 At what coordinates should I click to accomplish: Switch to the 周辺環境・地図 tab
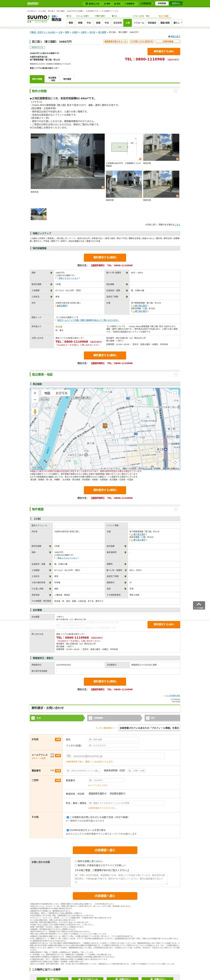coord(52,79)
